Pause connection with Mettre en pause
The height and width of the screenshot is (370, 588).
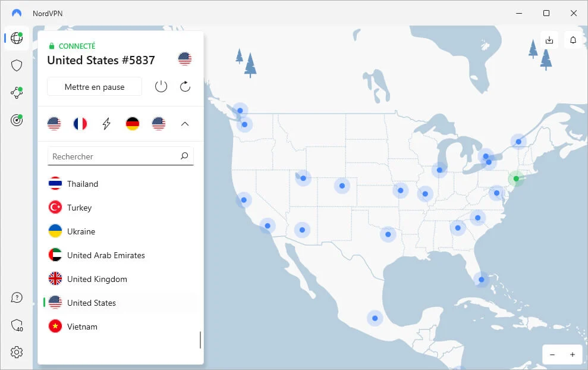pyautogui.click(x=95, y=87)
